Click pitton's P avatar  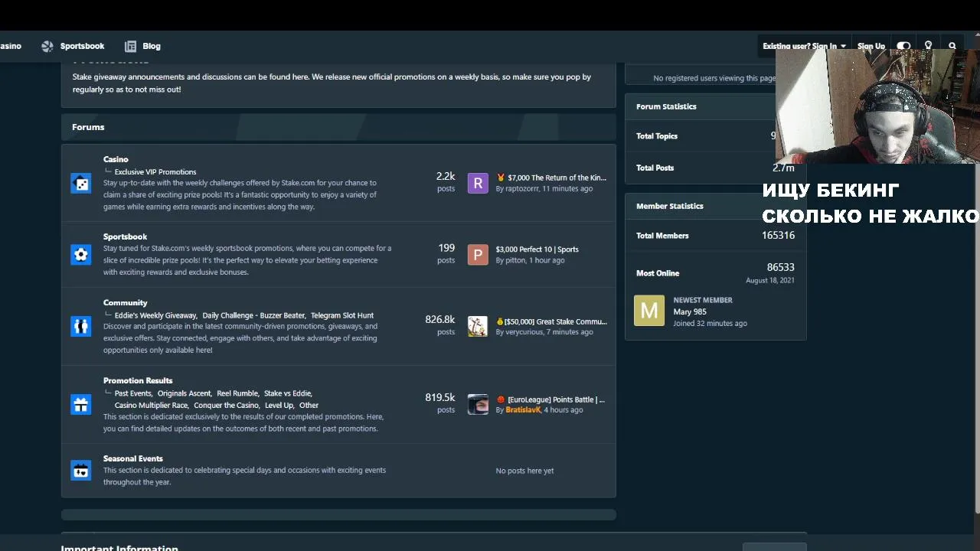click(478, 255)
